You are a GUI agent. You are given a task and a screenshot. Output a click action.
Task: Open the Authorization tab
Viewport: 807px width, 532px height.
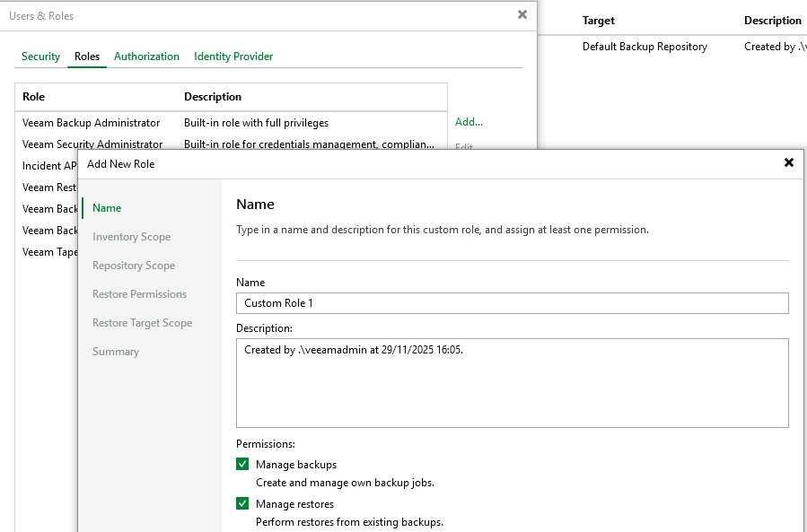[x=146, y=57]
